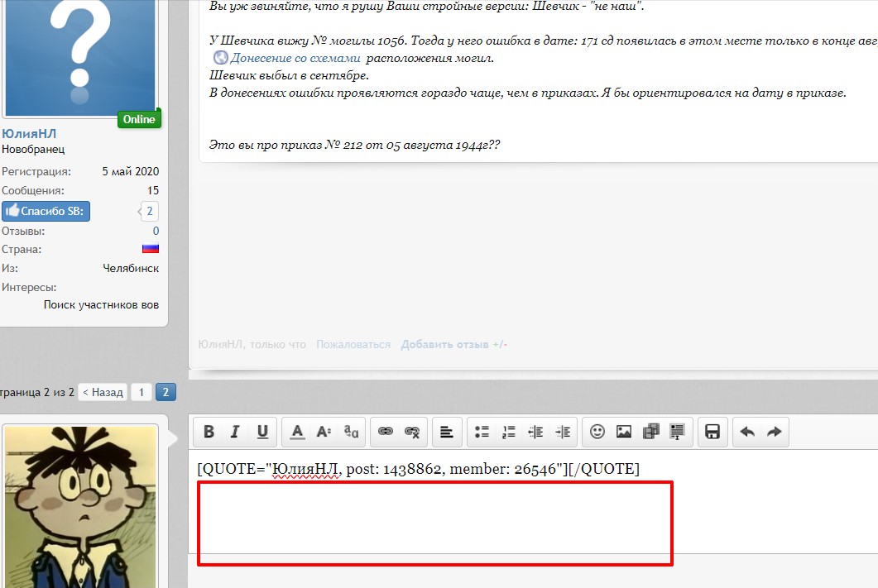Open the font size dropdown
The height and width of the screenshot is (588, 878).
click(x=324, y=432)
